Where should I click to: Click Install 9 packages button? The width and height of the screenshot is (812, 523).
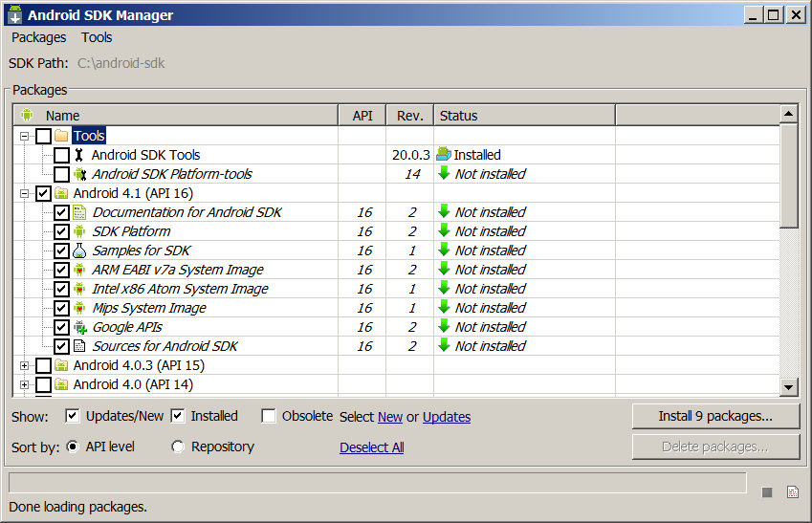pyautogui.click(x=715, y=416)
